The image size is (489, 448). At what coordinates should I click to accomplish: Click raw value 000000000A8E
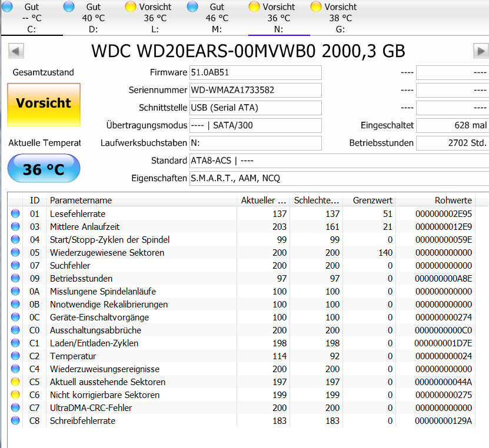444,279
